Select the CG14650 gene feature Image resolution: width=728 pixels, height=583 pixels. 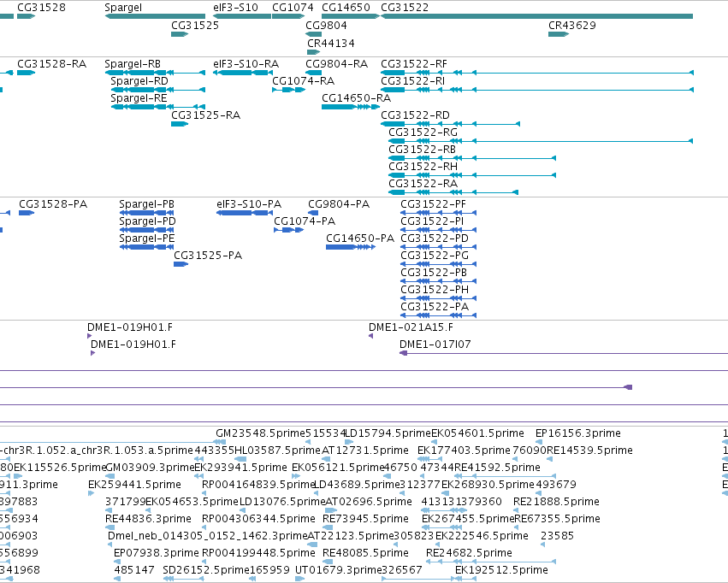pos(351,16)
